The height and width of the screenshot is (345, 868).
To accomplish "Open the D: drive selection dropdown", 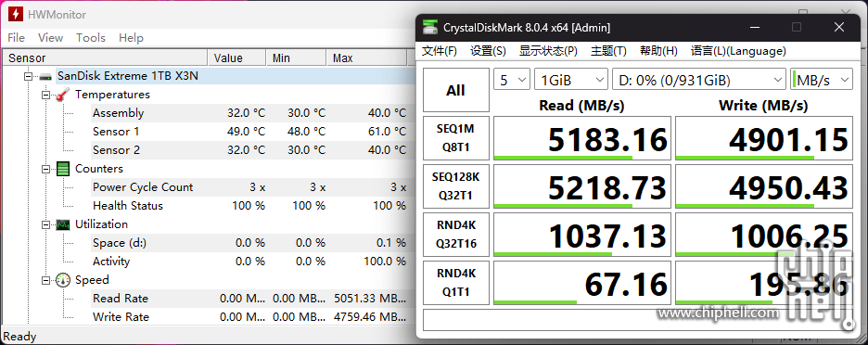I will tap(699, 80).
